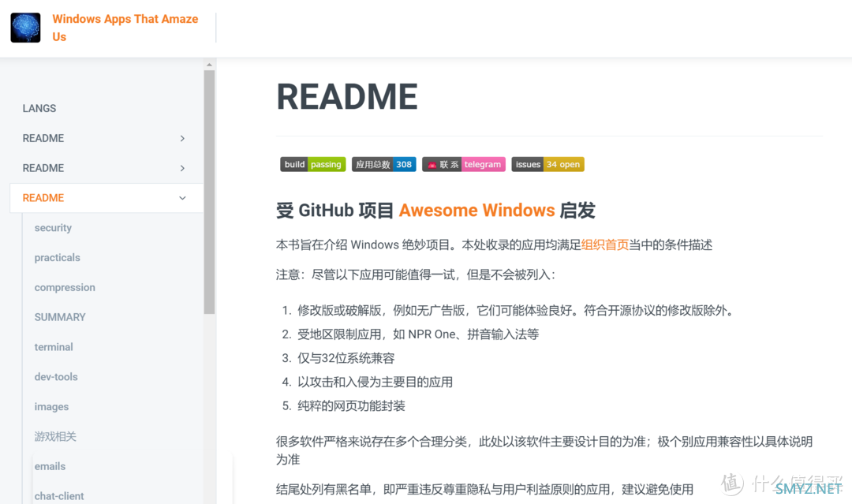Expand the first README chevron in sidebar

pos(182,139)
